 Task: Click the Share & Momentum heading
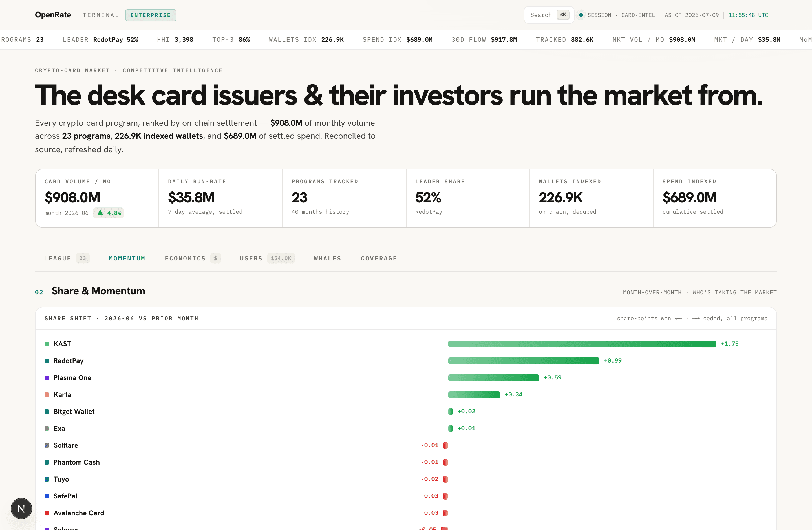pyautogui.click(x=98, y=291)
